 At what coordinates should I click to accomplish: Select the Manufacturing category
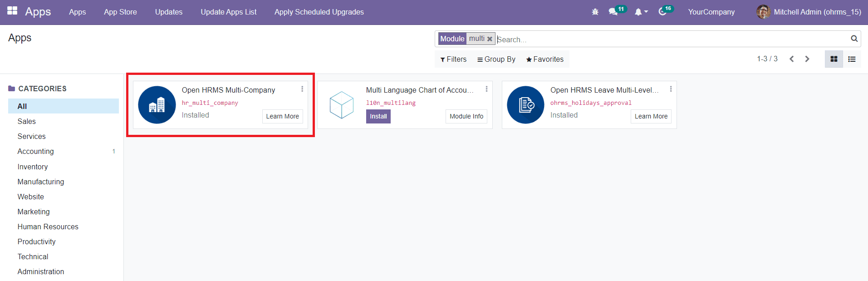pos(64,182)
